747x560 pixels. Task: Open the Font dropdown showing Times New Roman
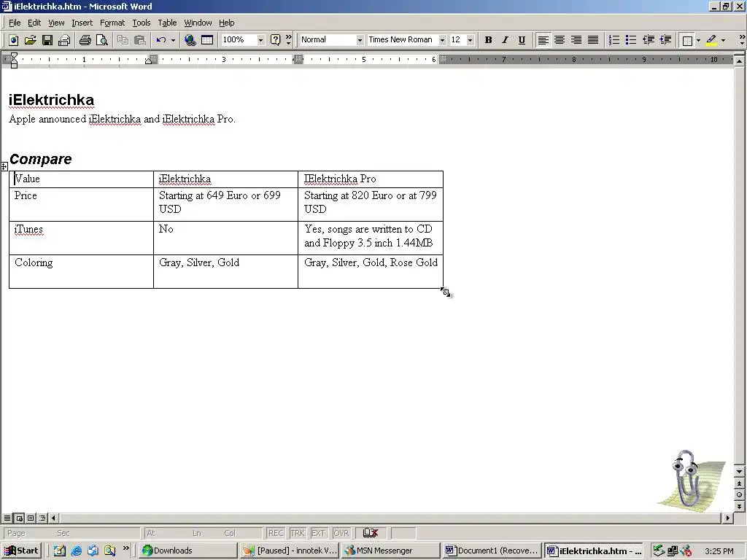pyautogui.click(x=442, y=40)
